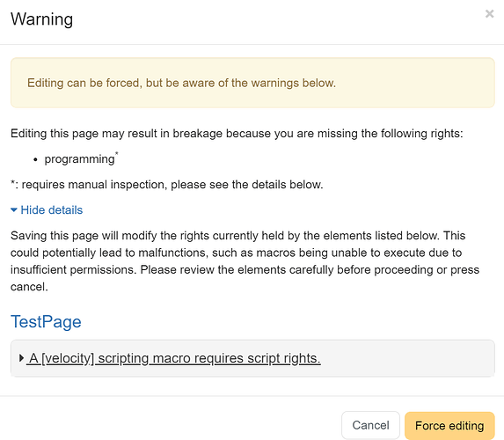This screenshot has width=504, height=440.
Task: Click the Editing can be forced message text
Action: (x=181, y=83)
